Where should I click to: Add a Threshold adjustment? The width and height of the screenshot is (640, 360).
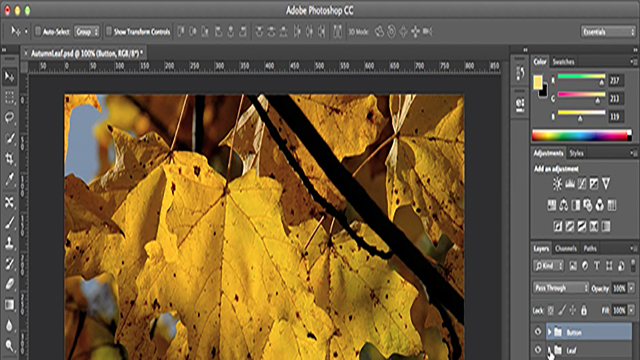582,227
